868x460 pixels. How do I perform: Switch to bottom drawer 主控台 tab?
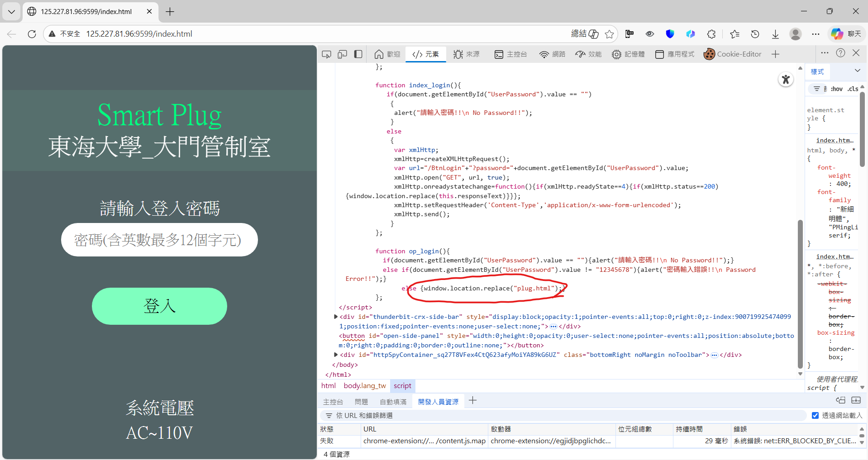(x=333, y=402)
